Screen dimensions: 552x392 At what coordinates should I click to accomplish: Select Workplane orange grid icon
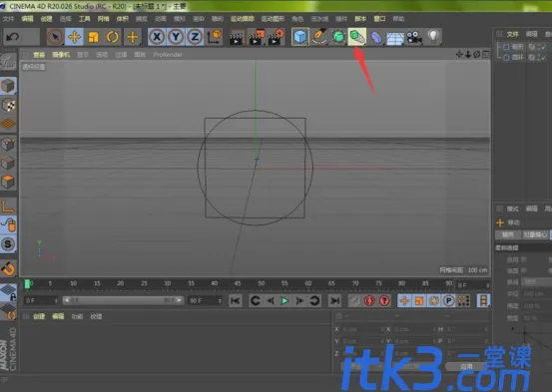pyautogui.click(x=8, y=124)
